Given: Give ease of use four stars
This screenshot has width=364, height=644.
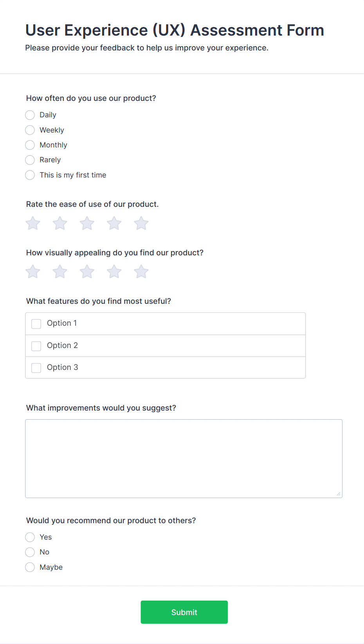Looking at the screenshot, I should [114, 224].
